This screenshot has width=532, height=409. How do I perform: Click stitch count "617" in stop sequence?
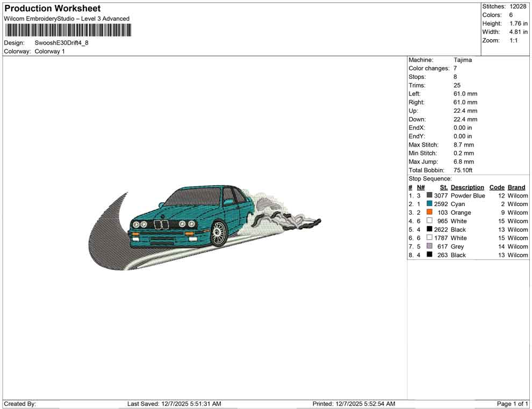[443, 246]
